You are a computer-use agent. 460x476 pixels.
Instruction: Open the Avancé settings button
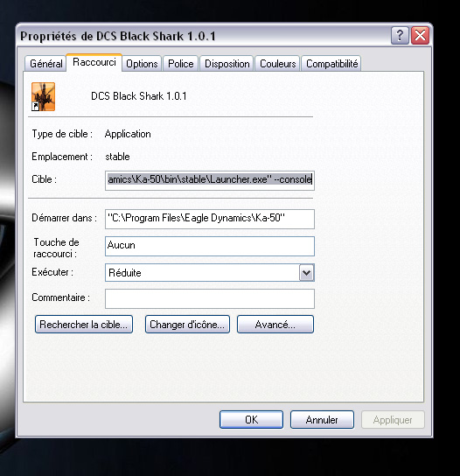275,325
